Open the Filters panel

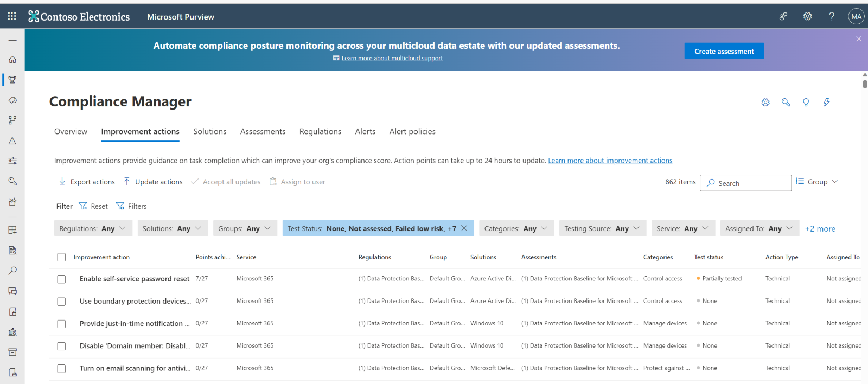131,206
